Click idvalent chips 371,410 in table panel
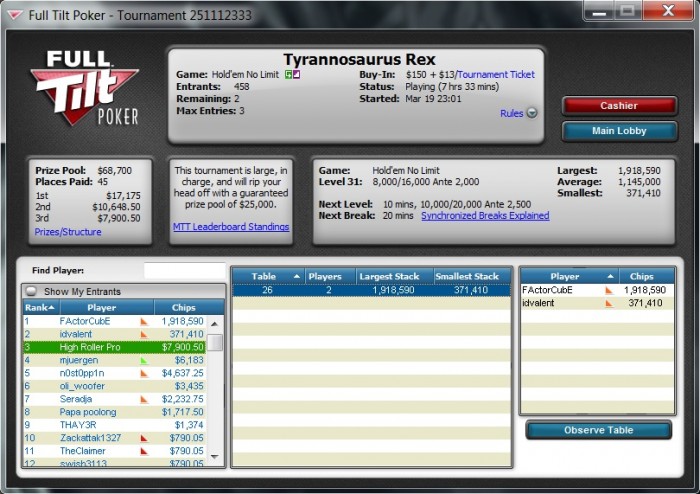Screen dimensions: 700x494 645,303
